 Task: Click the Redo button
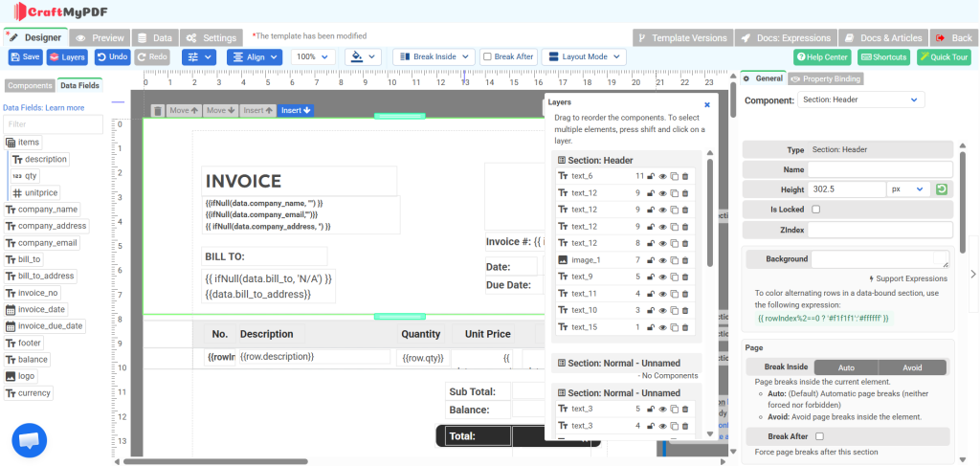tap(152, 56)
